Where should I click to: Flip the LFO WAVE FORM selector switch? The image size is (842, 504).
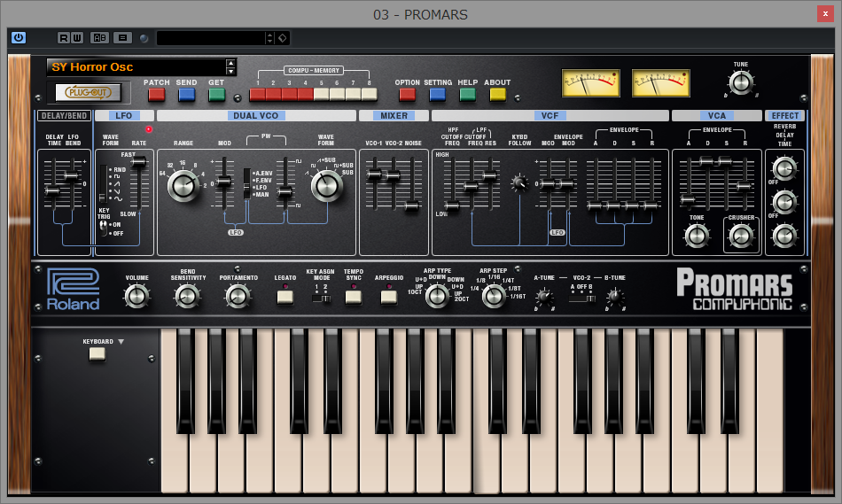103,183
